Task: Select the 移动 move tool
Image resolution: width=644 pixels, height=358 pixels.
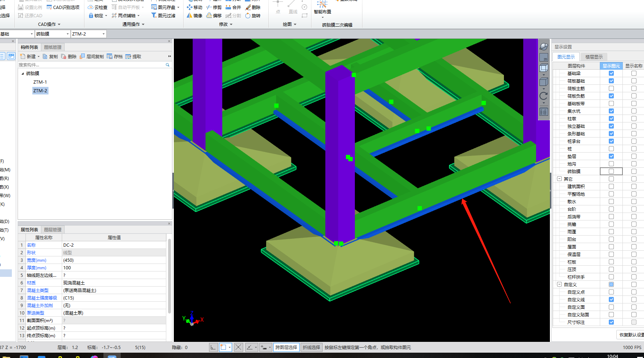Action: pyautogui.click(x=194, y=7)
